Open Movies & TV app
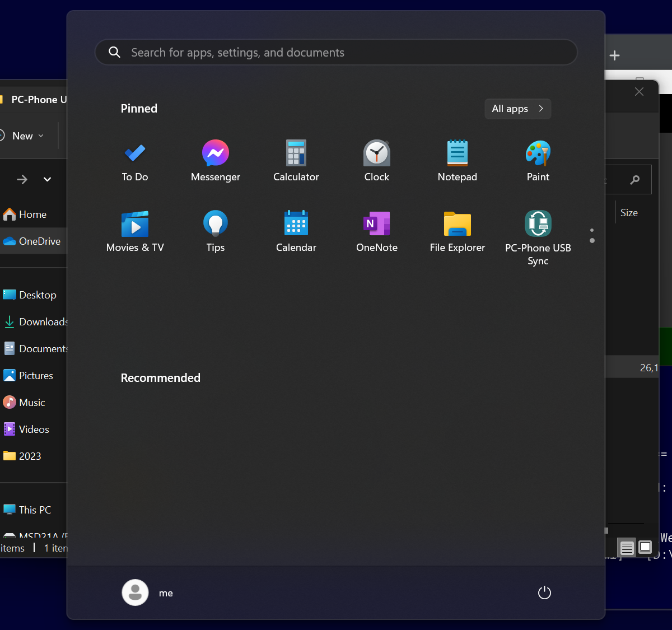Viewport: 672px width, 630px height. 134,231
